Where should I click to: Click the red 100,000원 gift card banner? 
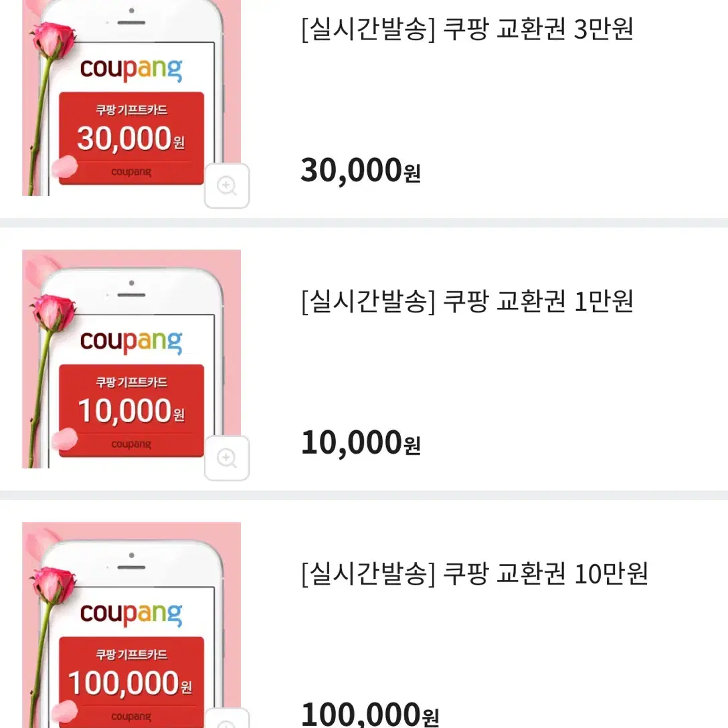131,682
